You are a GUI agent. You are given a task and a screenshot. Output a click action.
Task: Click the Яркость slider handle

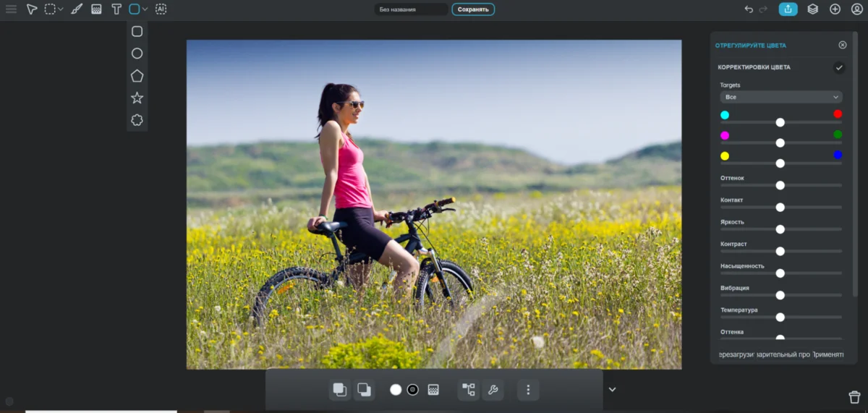click(x=780, y=229)
